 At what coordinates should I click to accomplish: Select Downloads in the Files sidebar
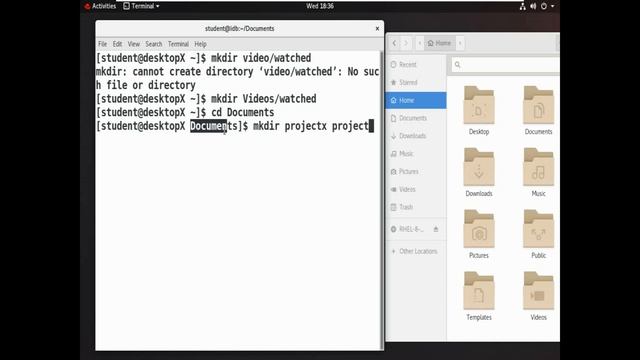(416, 136)
